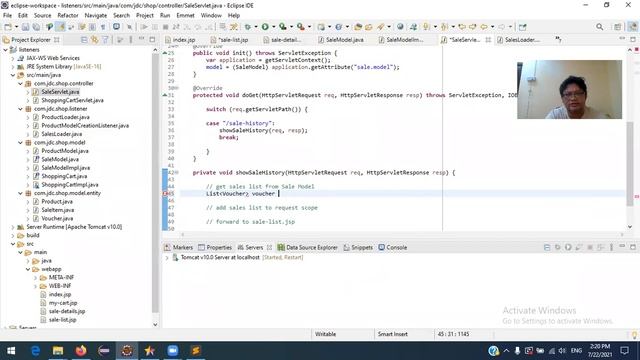Image resolution: width=640 pixels, height=360 pixels.
Task: Open the Open Perspective icon
Action: pyautogui.click(x=618, y=27)
